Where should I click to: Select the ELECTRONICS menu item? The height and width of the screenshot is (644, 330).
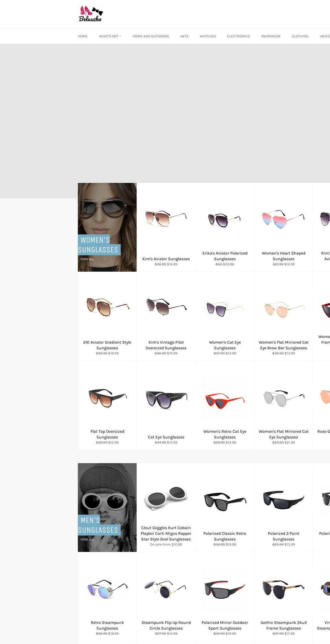[238, 36]
